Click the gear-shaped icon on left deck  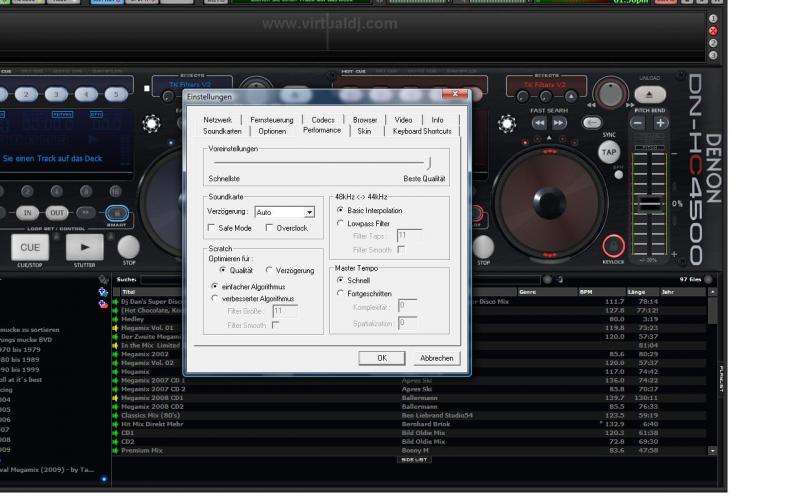[151, 123]
